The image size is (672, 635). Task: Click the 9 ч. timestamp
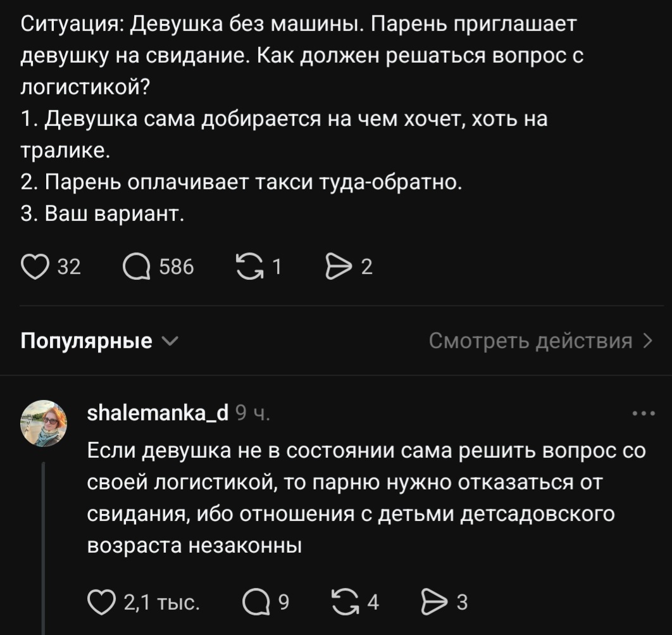[253, 413]
